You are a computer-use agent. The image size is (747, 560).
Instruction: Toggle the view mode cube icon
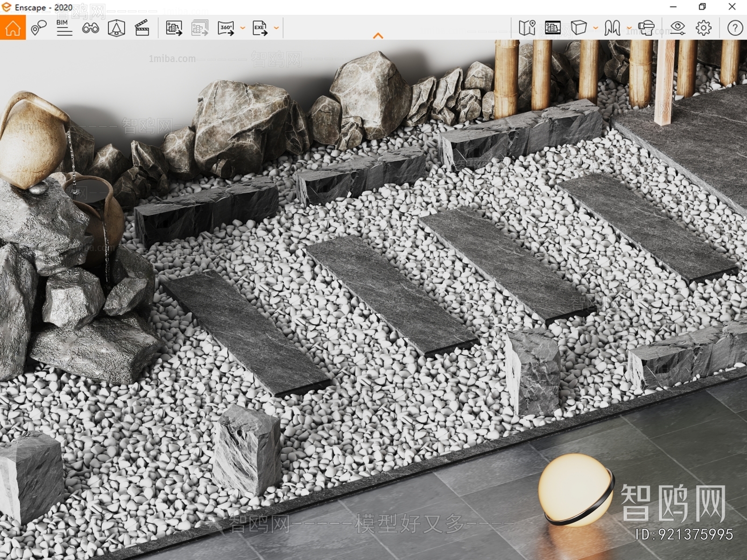coord(578,28)
